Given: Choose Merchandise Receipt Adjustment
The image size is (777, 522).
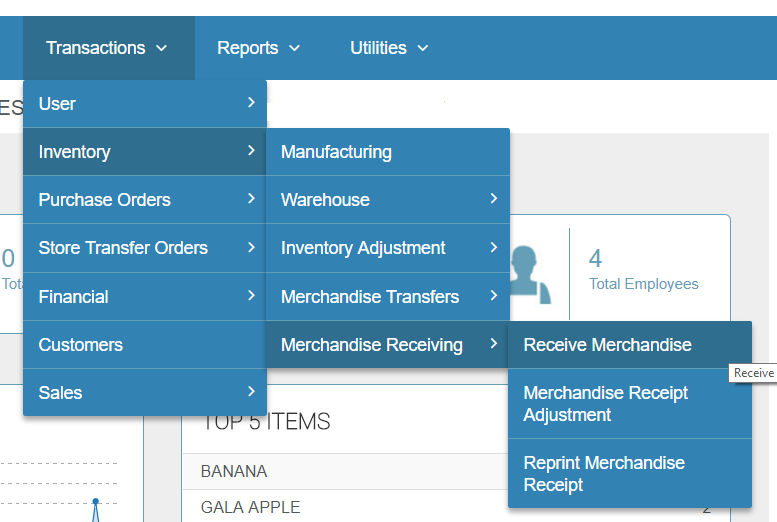Looking at the screenshot, I should click(x=630, y=404).
